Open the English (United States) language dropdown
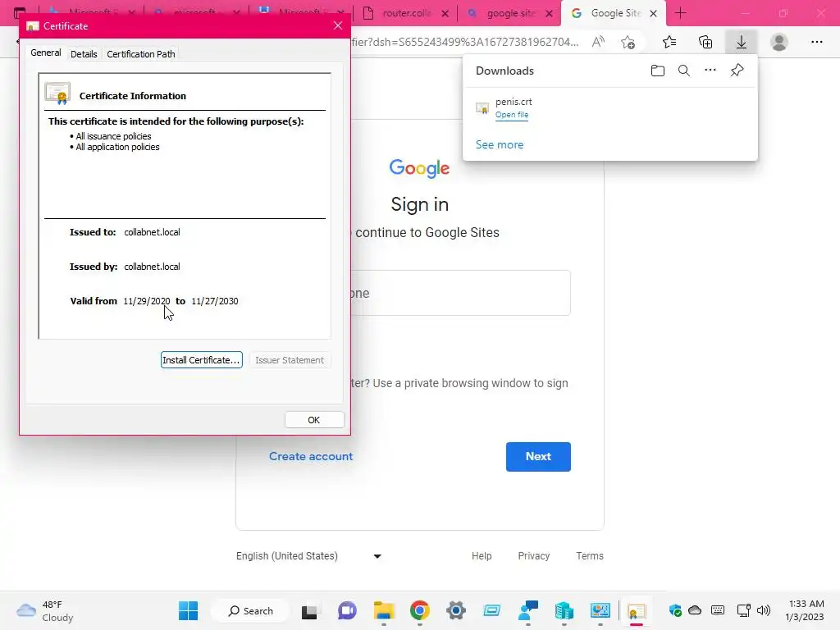The image size is (840, 630). click(x=309, y=556)
